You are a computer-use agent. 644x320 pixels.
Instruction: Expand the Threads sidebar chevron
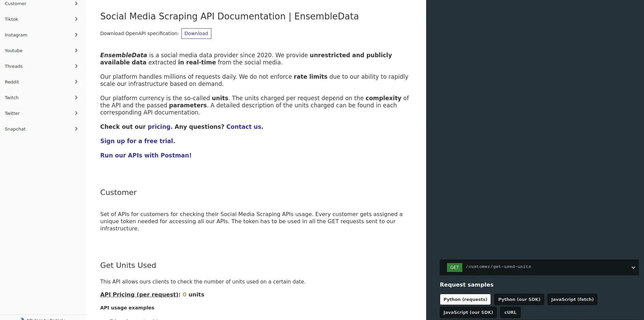click(76, 66)
